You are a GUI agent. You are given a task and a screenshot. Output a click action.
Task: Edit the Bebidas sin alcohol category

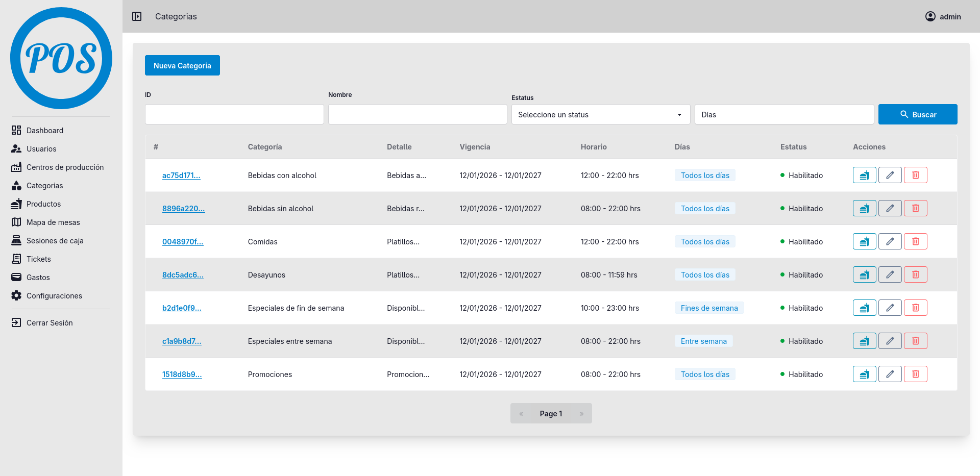click(x=890, y=208)
